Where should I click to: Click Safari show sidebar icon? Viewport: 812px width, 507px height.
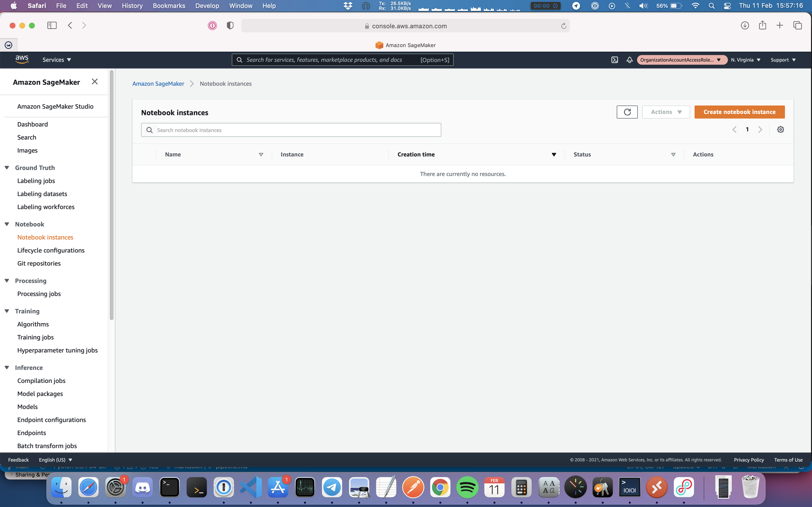point(52,26)
